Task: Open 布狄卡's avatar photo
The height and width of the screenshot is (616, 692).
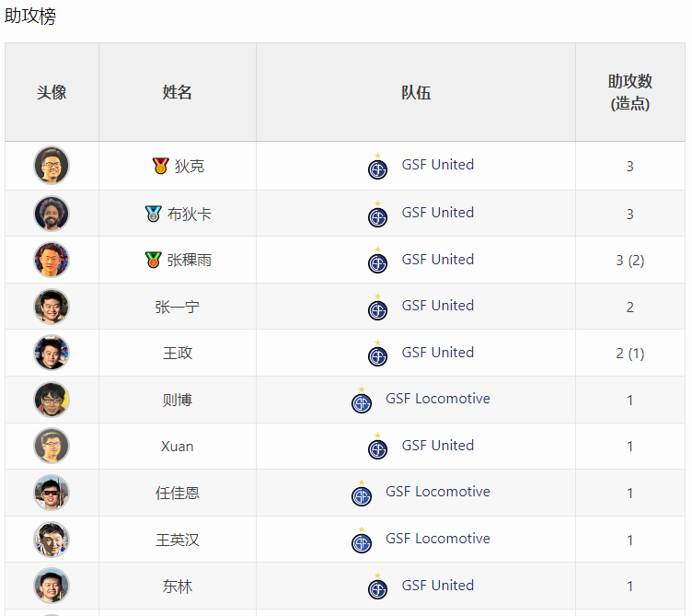Action: (x=52, y=214)
